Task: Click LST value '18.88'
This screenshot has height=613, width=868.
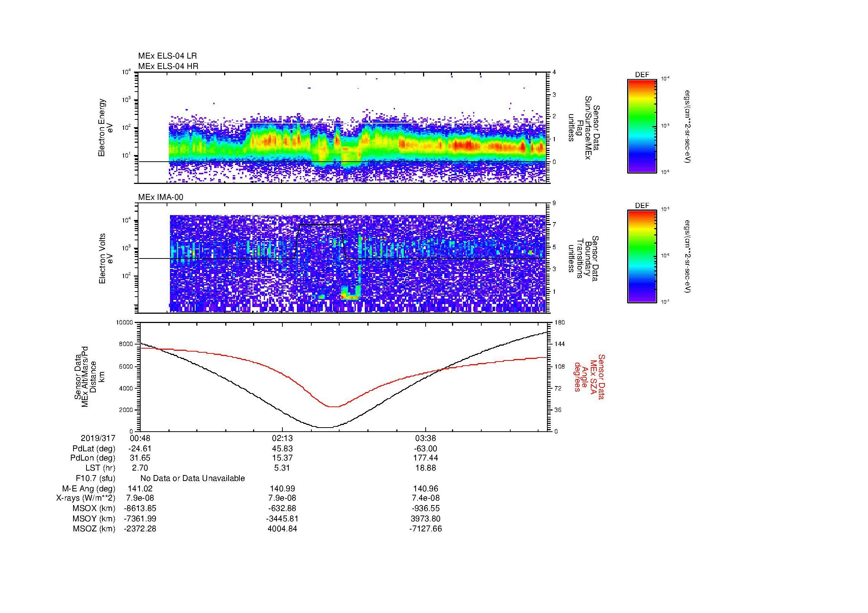Action: 426,468
